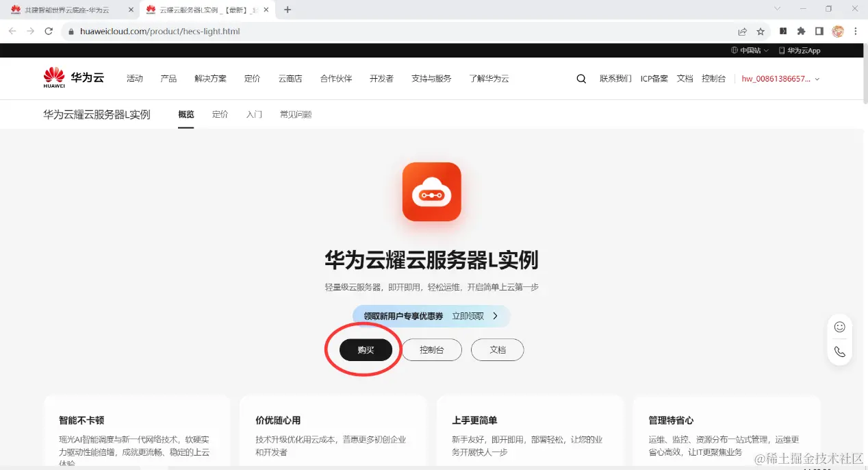Open the 解决方案 menu
868x470 pixels.
[210, 79]
